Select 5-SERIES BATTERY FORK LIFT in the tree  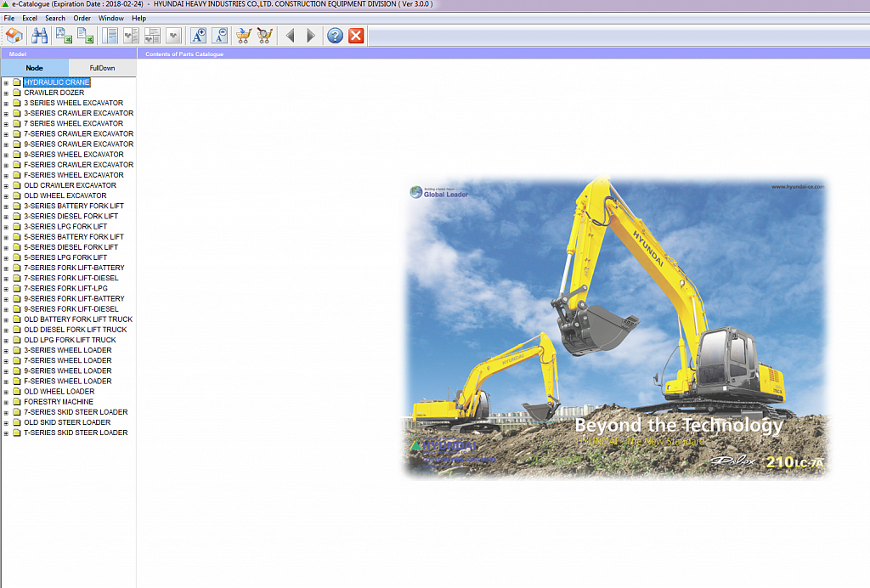coord(74,237)
